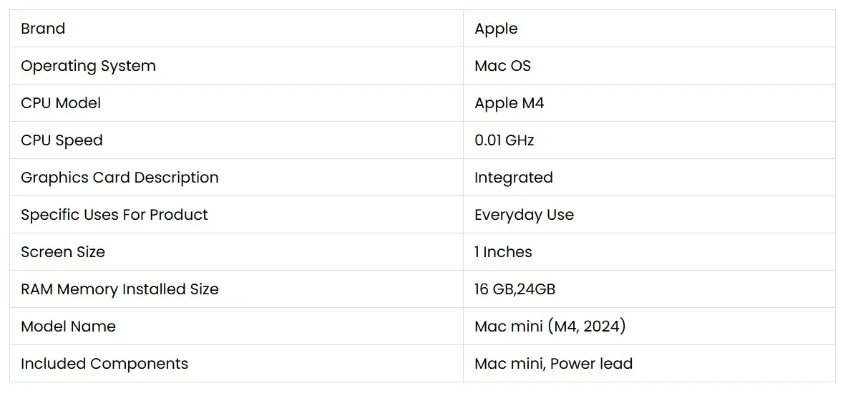868x406 pixels.
Task: Click the RAM Memory Installed Size label
Action: (120, 289)
